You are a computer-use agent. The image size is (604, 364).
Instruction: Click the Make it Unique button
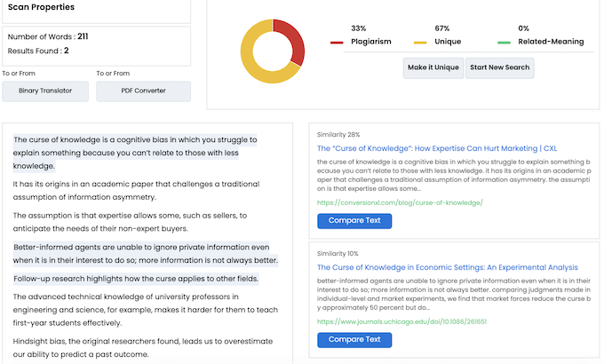(x=433, y=67)
